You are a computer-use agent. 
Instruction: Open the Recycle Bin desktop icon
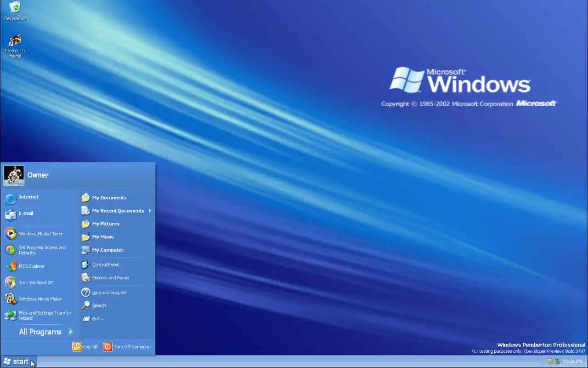pyautogui.click(x=15, y=11)
